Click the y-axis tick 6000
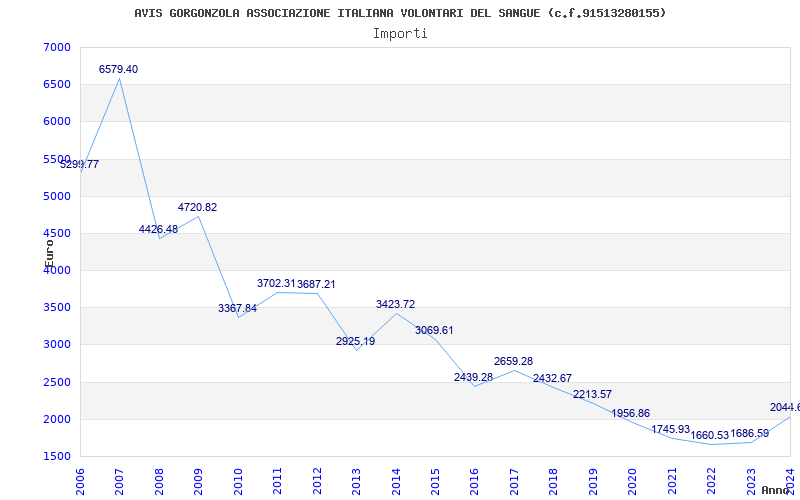This screenshot has width=800, height=500. (x=57, y=122)
